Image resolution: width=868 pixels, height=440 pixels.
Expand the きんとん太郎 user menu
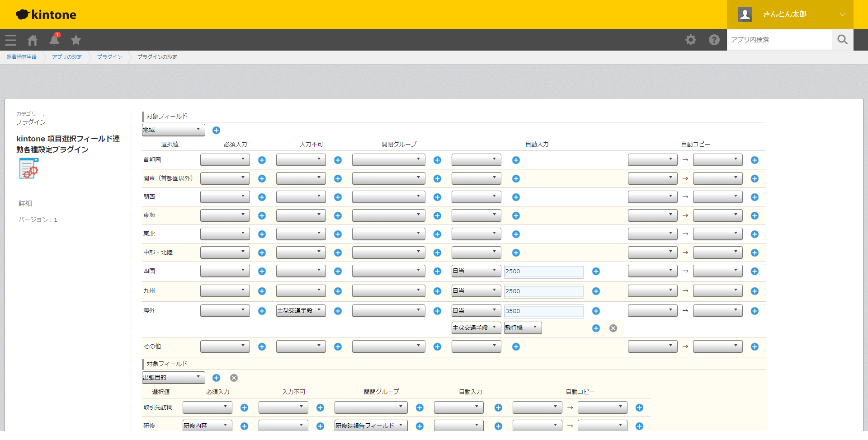pos(790,14)
